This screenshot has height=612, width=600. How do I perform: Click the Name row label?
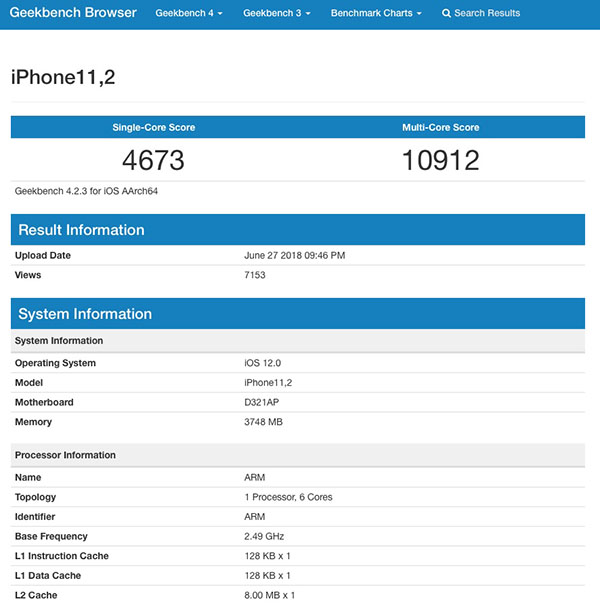(x=28, y=477)
